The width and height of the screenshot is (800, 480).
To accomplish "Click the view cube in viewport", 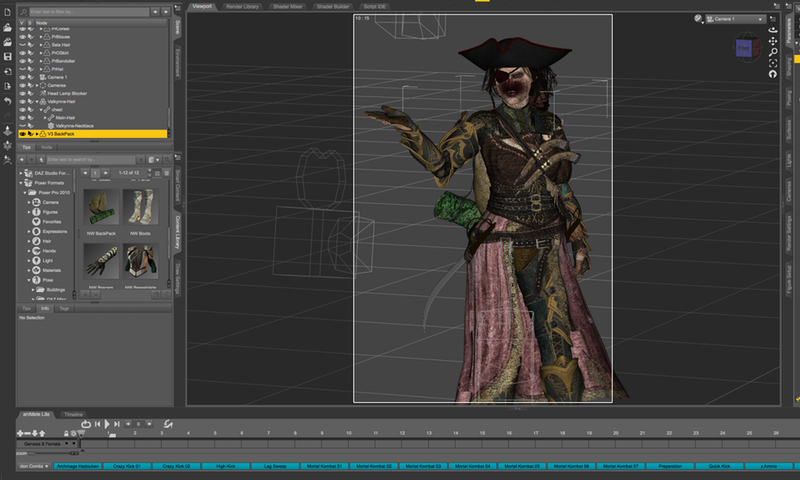I will [744, 47].
